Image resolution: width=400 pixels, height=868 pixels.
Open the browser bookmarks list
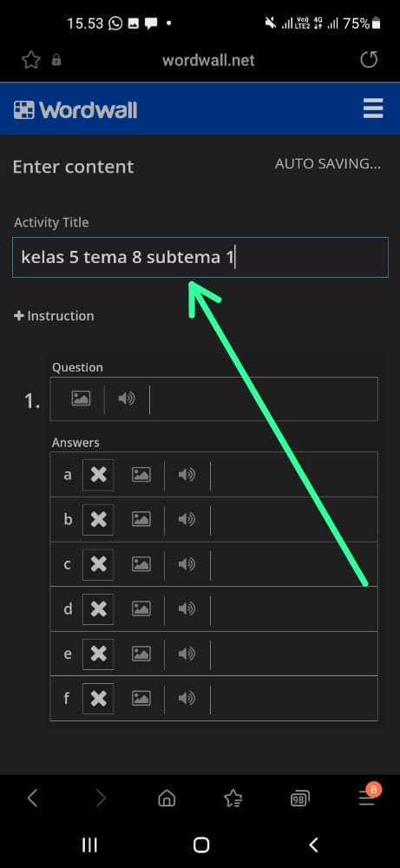click(x=233, y=799)
